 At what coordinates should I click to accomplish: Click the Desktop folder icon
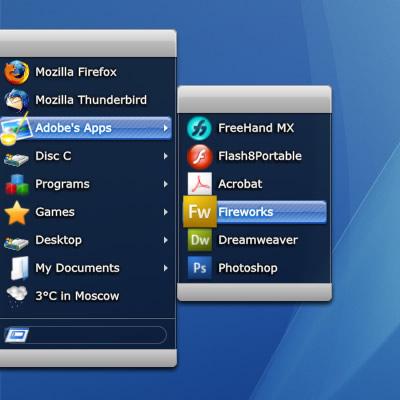click(16, 242)
